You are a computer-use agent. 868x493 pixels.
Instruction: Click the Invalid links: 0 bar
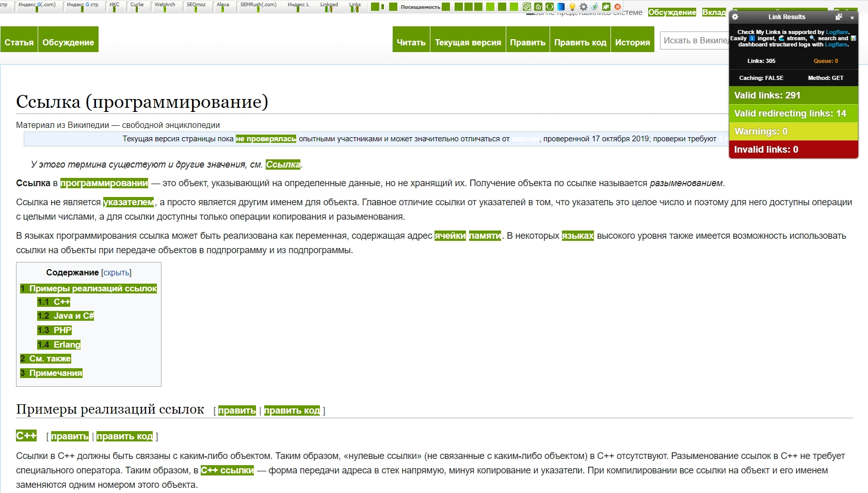tap(793, 150)
